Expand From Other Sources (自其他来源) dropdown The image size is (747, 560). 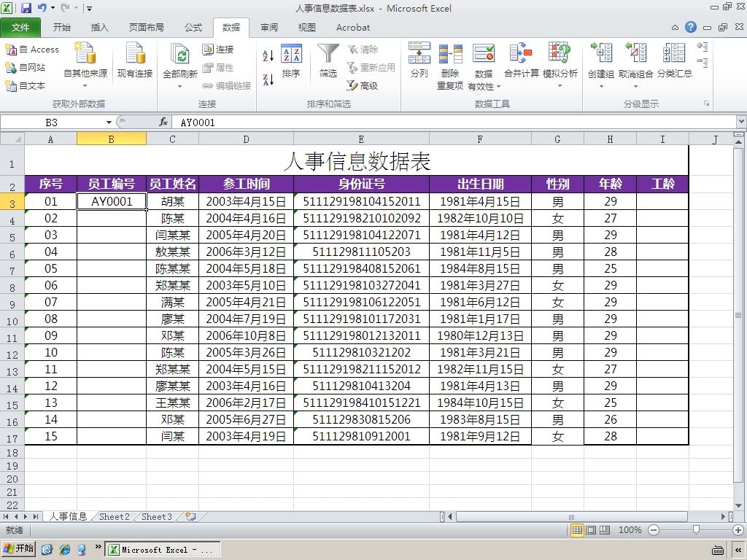coord(85,86)
